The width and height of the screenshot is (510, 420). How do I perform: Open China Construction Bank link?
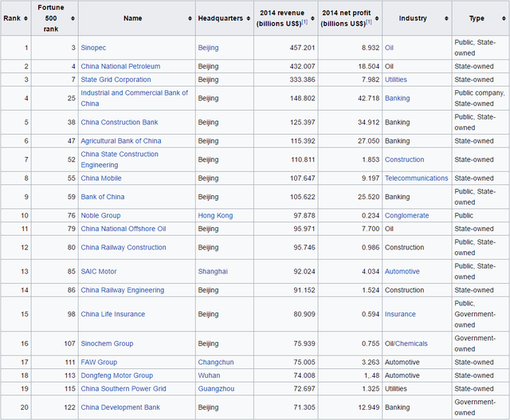[x=120, y=122]
